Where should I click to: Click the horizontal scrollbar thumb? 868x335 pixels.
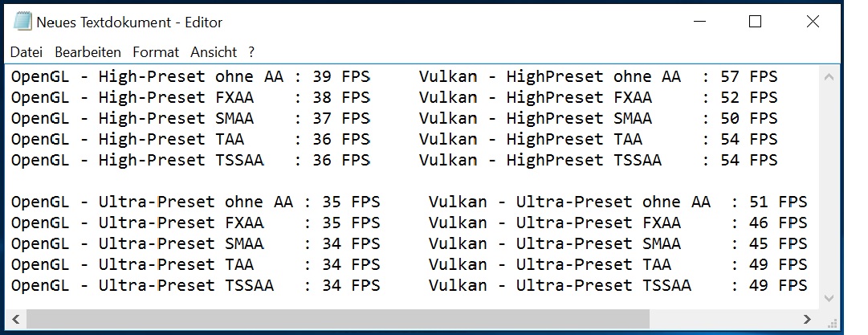coord(338,319)
